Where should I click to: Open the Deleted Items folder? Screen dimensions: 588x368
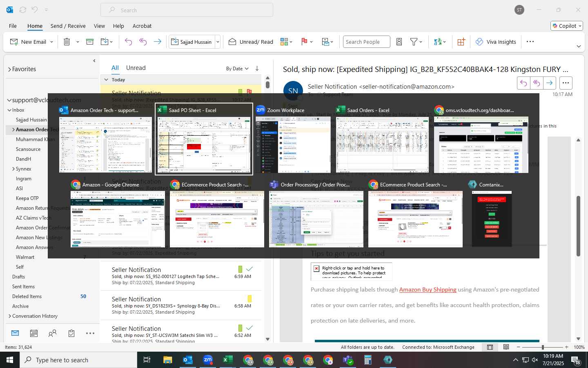(x=27, y=296)
